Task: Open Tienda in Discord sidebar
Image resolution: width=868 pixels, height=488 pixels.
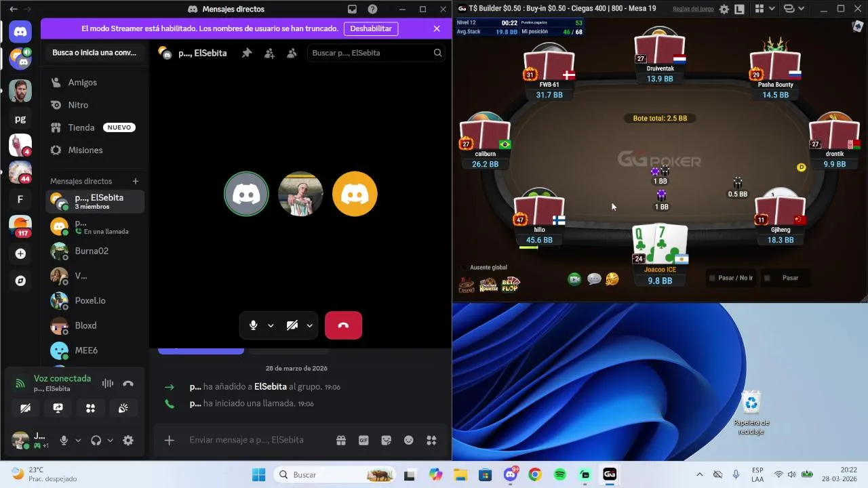Action: coord(95,127)
